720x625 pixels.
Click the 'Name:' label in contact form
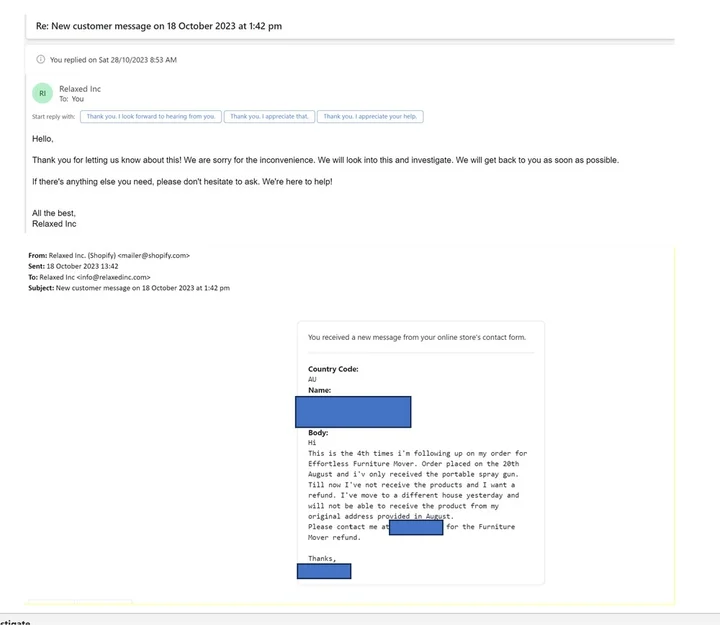coord(320,390)
